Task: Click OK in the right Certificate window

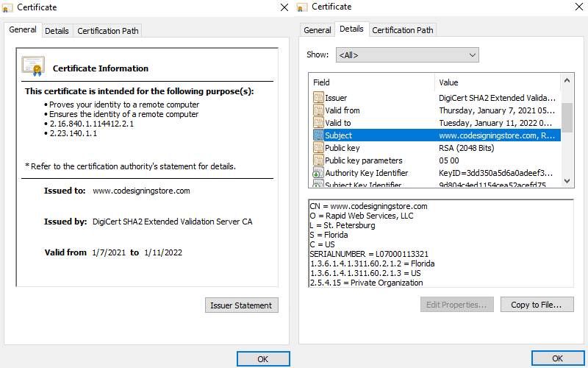Action: click(558, 358)
